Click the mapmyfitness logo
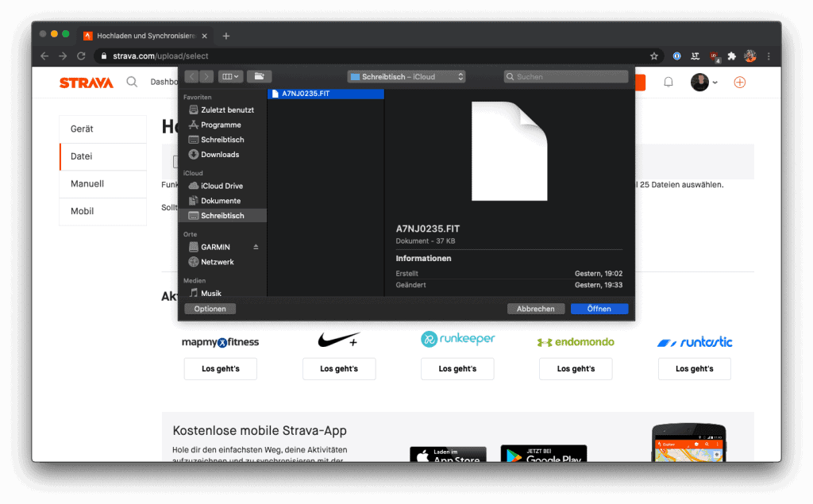Viewport: 813px width, 504px height. coord(221,342)
